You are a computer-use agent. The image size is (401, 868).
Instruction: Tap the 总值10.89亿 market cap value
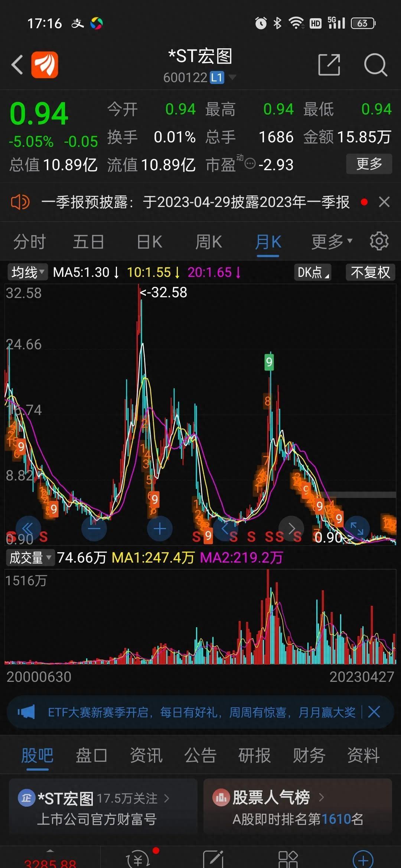[53, 165]
